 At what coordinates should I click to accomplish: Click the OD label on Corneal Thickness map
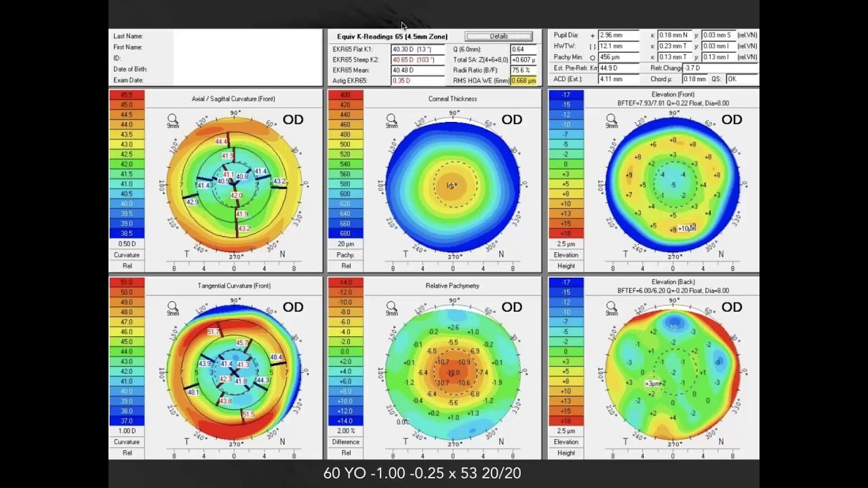(512, 120)
